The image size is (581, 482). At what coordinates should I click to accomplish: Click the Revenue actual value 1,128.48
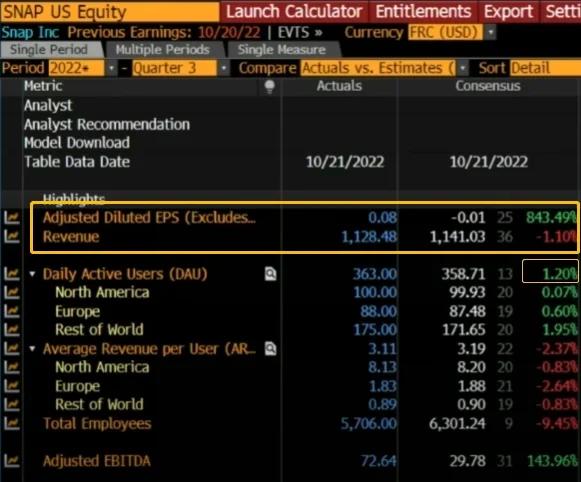(369, 237)
